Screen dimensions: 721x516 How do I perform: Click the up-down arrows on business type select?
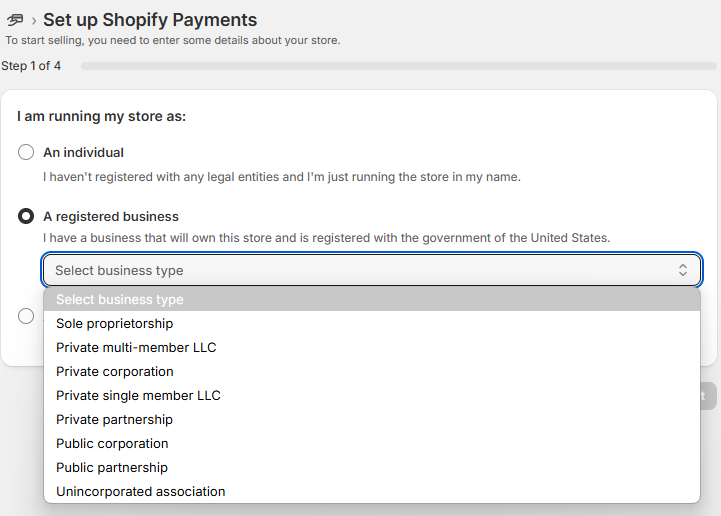point(683,270)
